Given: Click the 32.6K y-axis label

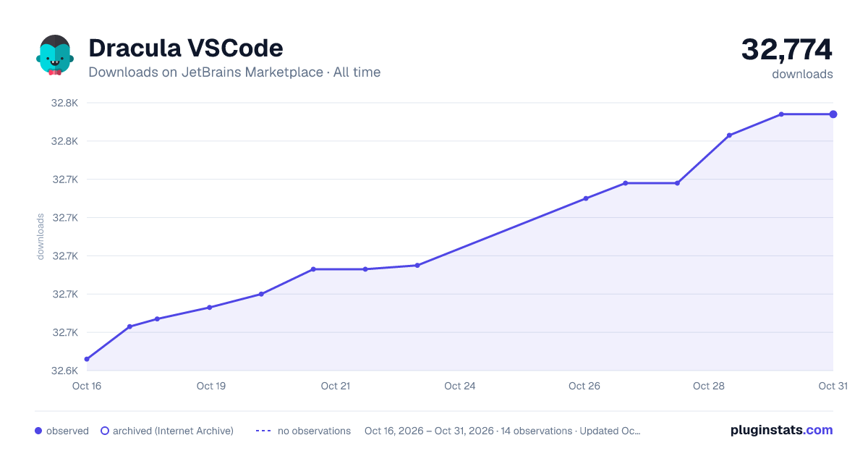Looking at the screenshot, I should tap(64, 371).
